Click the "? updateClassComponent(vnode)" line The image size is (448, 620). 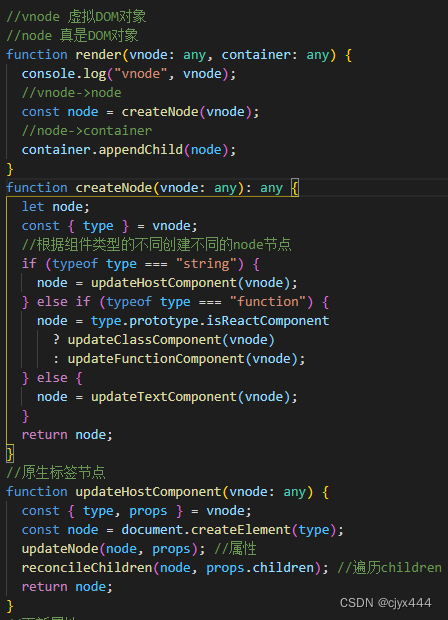point(164,340)
